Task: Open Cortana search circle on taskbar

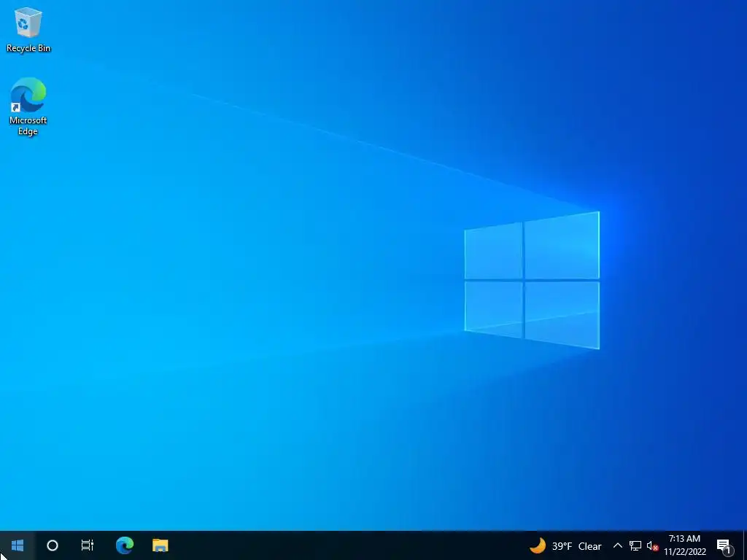Action: tap(53, 545)
